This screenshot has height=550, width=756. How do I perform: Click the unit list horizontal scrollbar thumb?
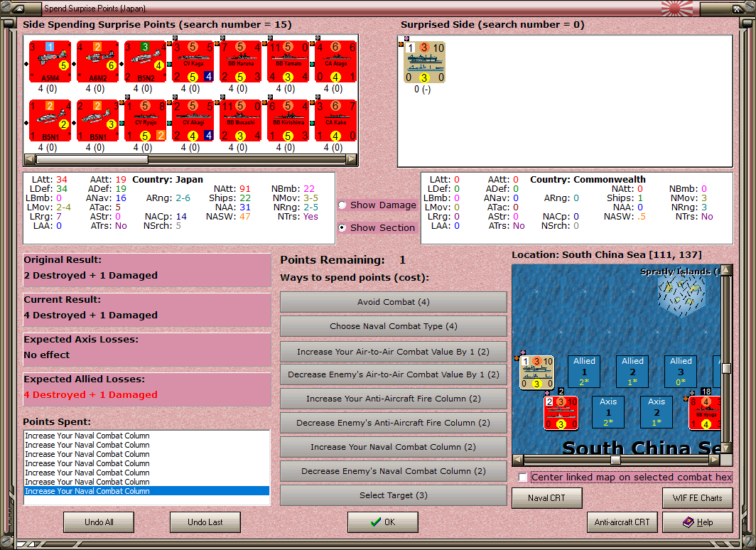pyautogui.click(x=92, y=158)
